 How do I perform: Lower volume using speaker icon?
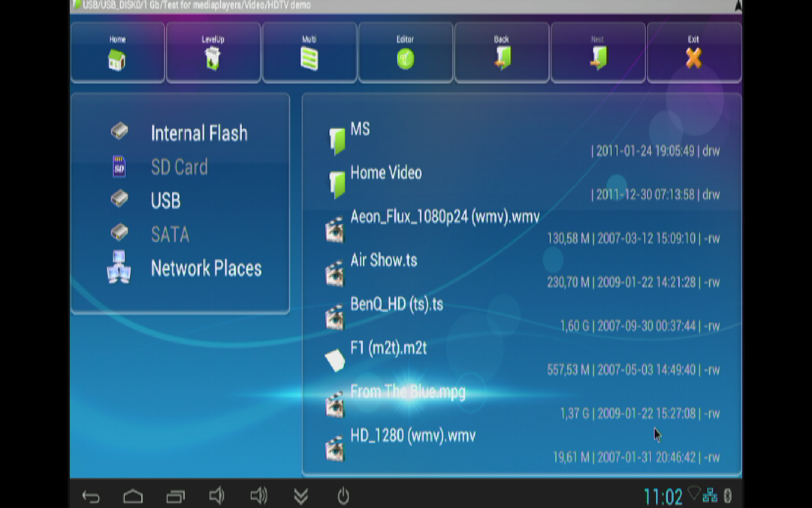click(x=216, y=496)
